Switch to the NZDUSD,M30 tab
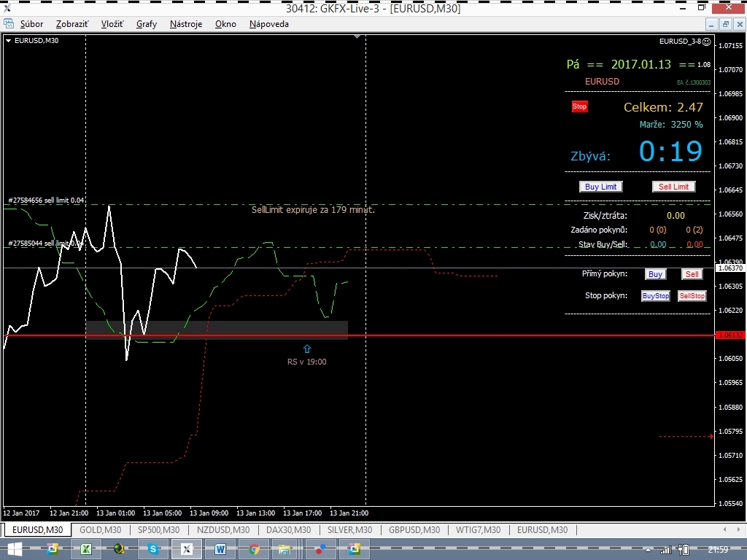The height and width of the screenshot is (560, 747). click(x=223, y=529)
